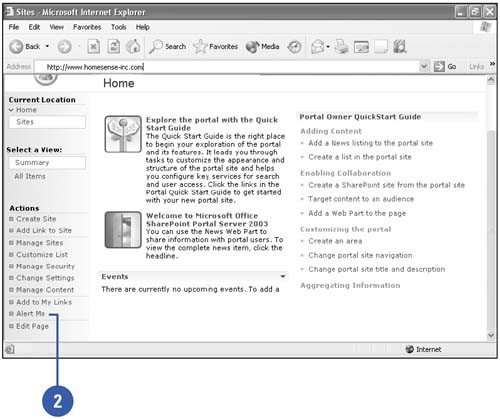
Task: Click the Create Site action link
Action: 36,219
